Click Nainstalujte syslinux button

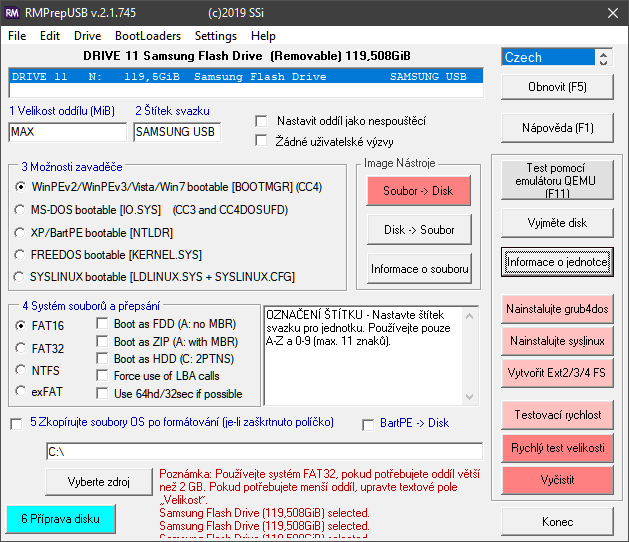point(557,341)
